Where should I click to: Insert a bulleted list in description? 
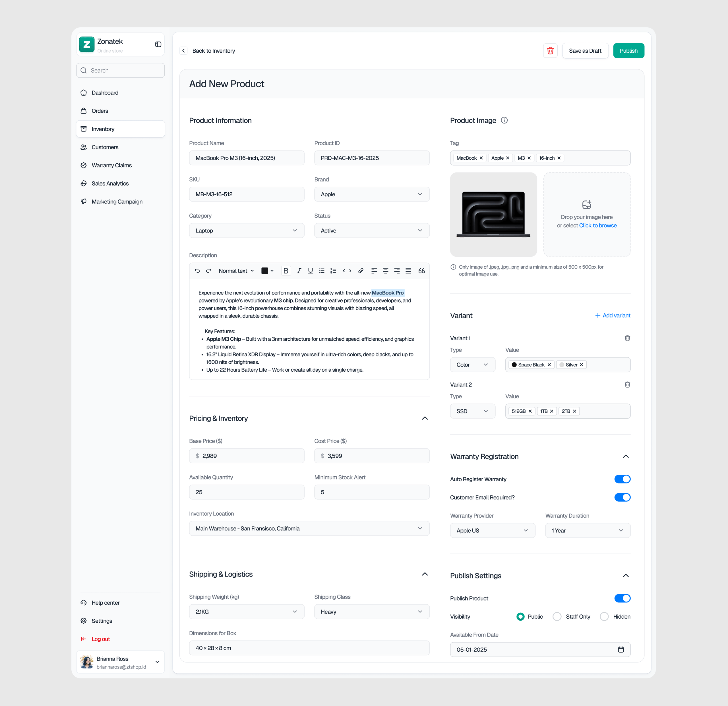(x=322, y=271)
